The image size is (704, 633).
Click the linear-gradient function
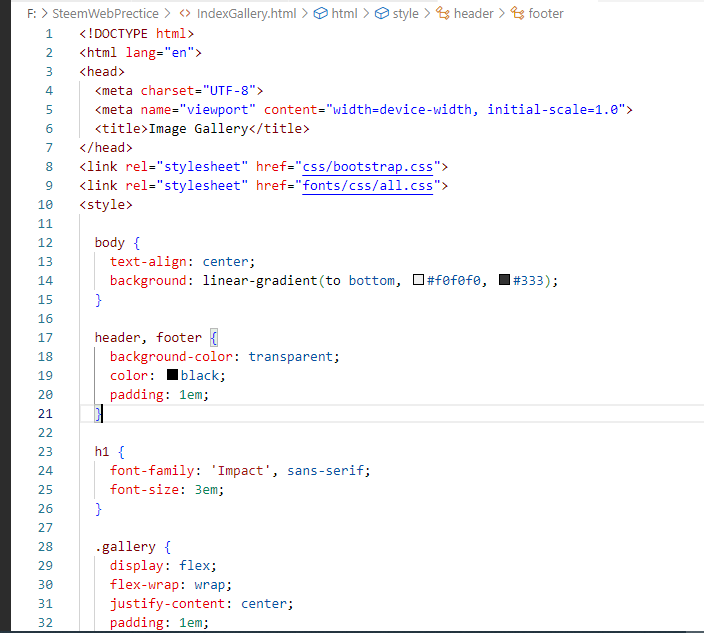click(260, 281)
